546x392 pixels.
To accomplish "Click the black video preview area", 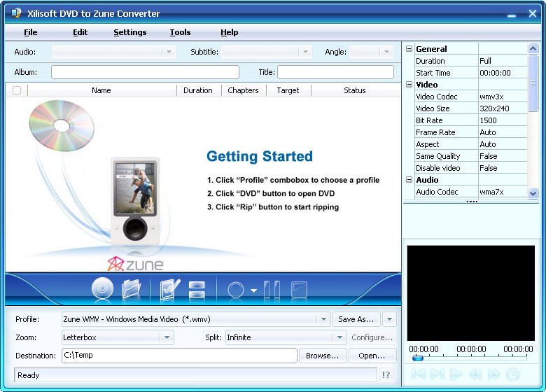I will click(471, 293).
